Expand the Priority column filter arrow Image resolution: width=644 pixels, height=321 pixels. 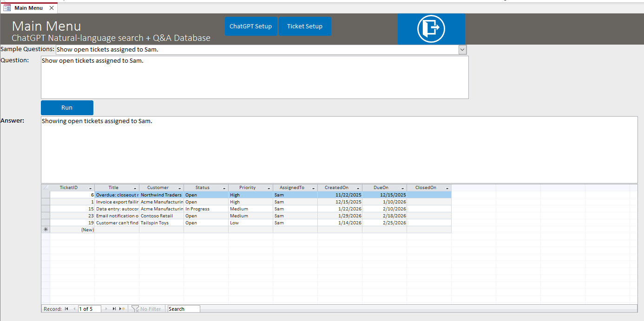point(269,188)
